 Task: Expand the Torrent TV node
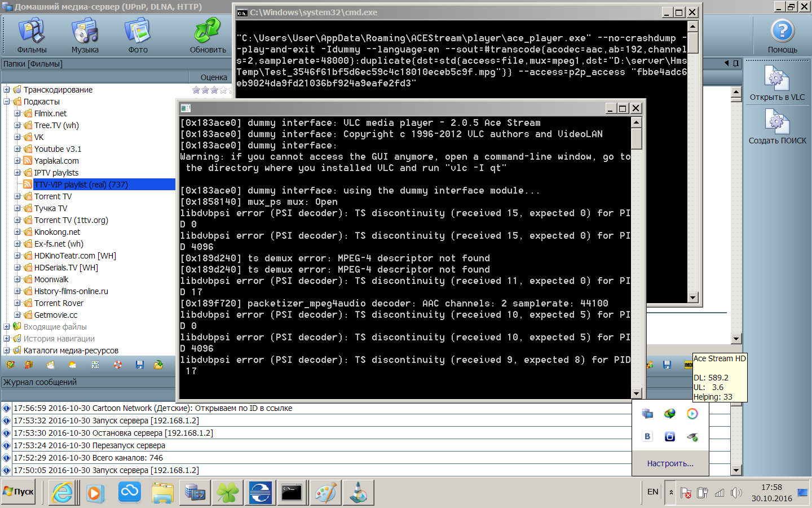pyautogui.click(x=17, y=196)
